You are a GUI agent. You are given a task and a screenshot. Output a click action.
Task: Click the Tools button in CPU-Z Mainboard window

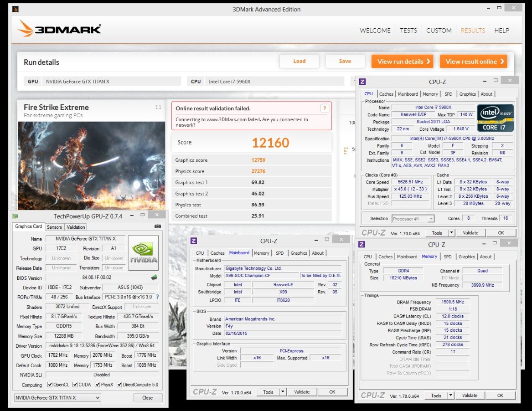pos(268,392)
